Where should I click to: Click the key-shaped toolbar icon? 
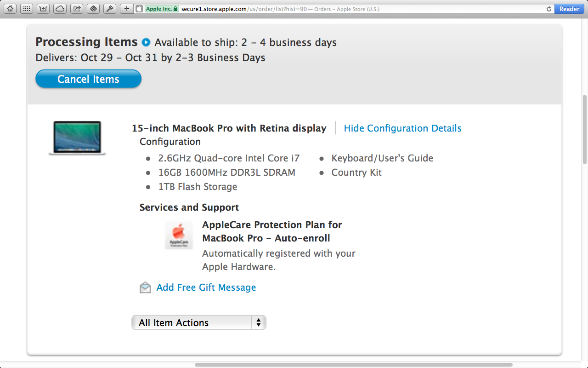pos(109,9)
